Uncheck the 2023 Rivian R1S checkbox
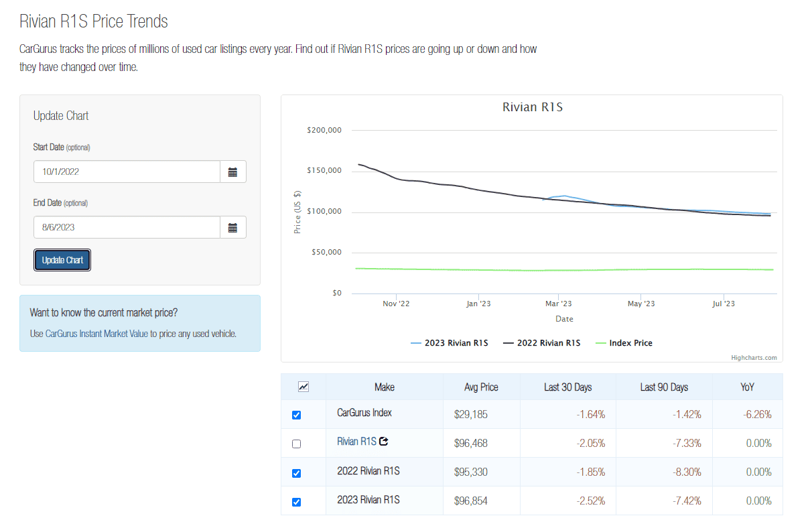The height and width of the screenshot is (524, 812). click(x=297, y=502)
